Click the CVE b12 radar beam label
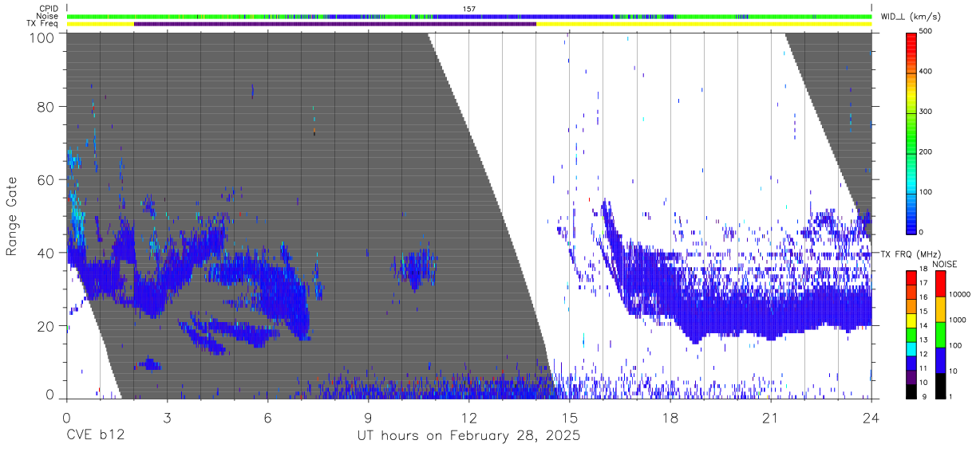This screenshot has width=980, height=452. pos(94,436)
